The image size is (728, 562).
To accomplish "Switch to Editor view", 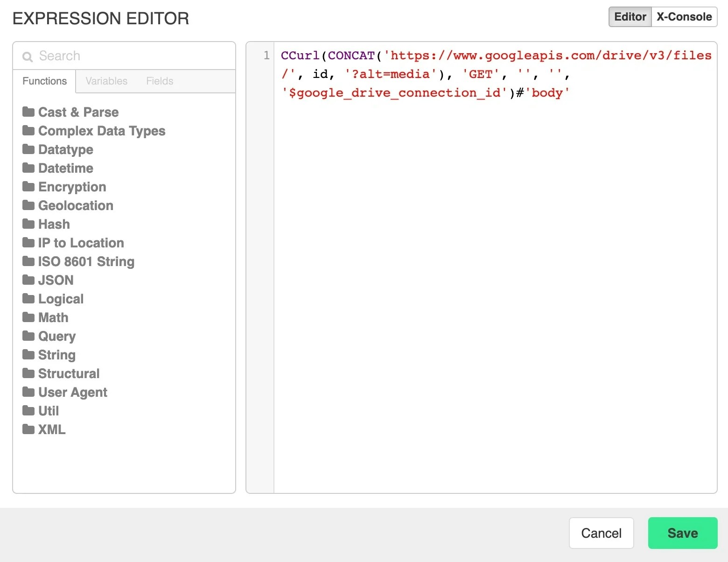I will coord(630,17).
